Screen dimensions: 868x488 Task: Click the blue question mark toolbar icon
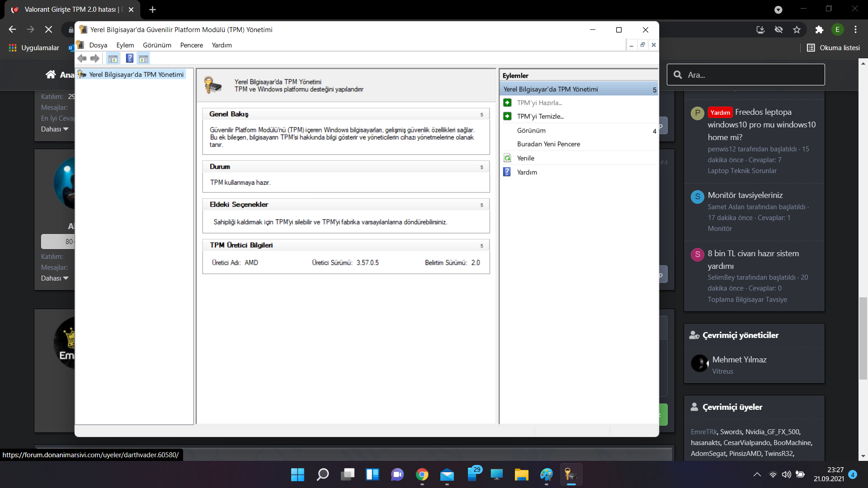pyautogui.click(x=129, y=58)
